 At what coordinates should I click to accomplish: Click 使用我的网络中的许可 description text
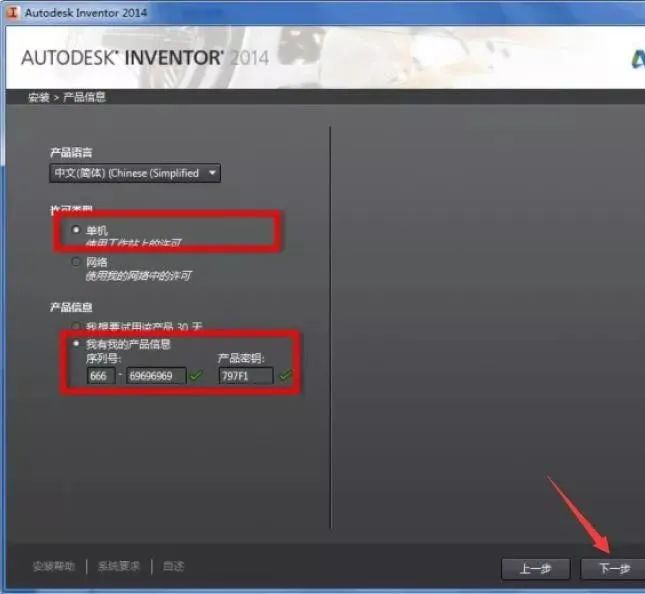(x=138, y=276)
